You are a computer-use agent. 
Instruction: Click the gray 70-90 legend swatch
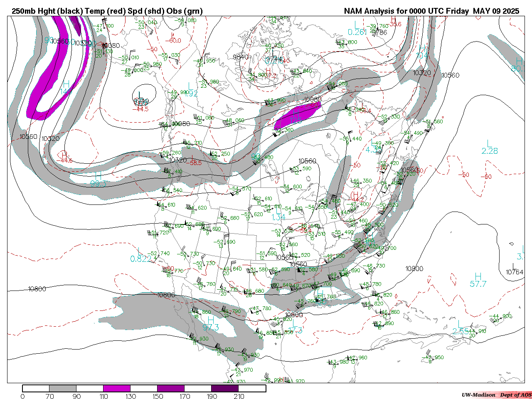(63, 388)
